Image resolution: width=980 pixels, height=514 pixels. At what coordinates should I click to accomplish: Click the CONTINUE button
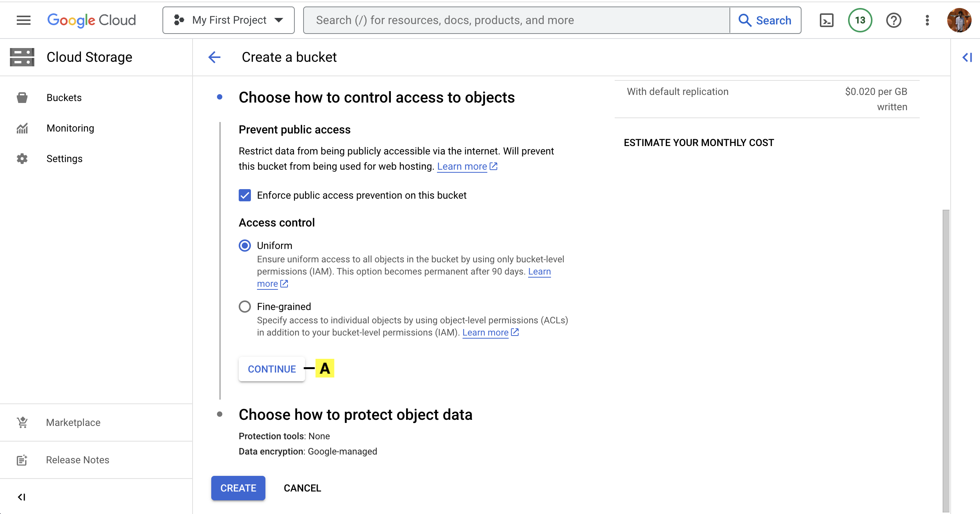point(272,369)
